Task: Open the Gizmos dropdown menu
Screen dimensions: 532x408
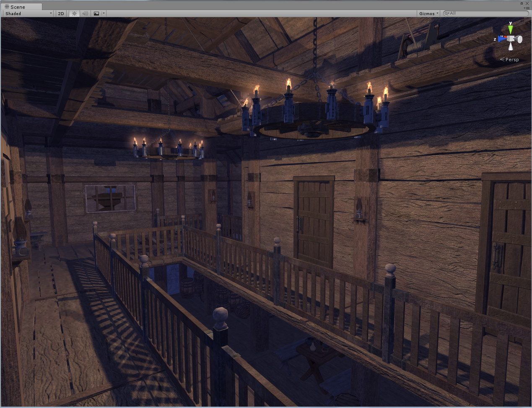Action: coord(428,13)
